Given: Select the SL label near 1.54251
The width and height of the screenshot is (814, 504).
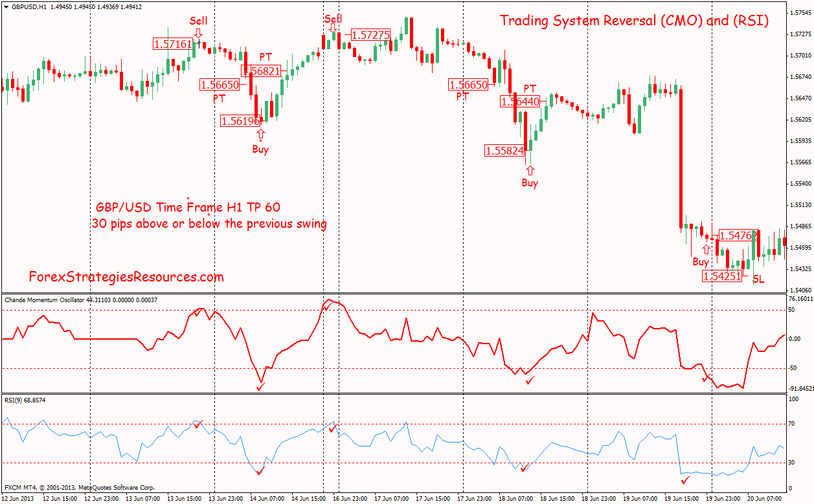Looking at the screenshot, I should (x=758, y=279).
